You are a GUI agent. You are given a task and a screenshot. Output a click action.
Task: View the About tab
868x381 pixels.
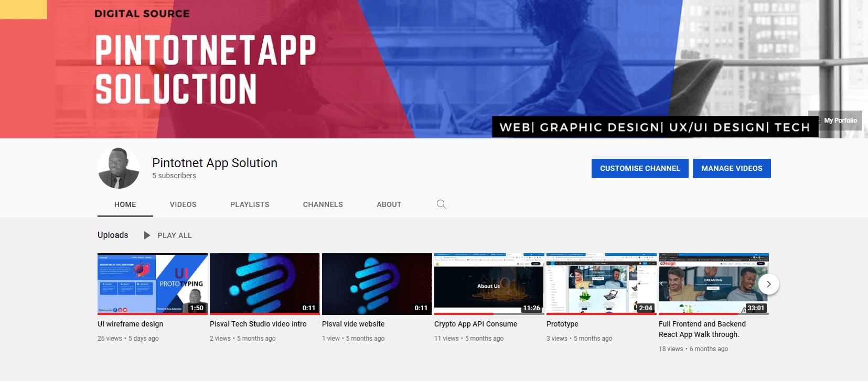389,204
